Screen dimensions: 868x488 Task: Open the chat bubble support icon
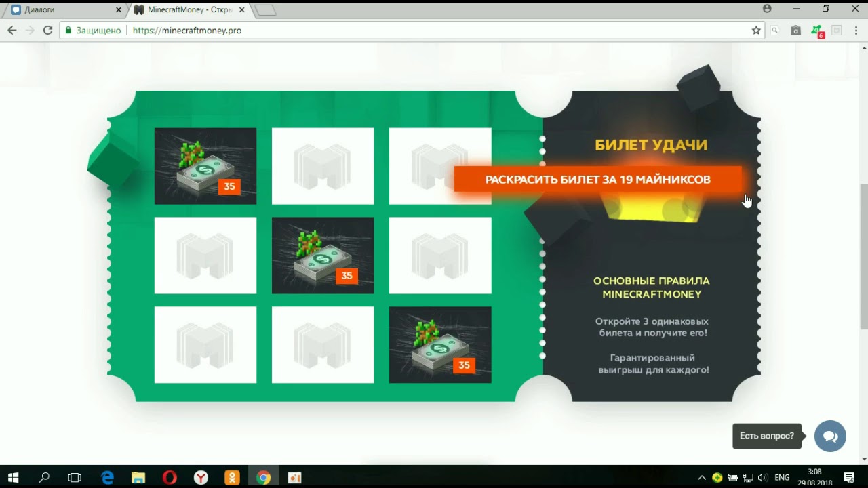click(830, 436)
